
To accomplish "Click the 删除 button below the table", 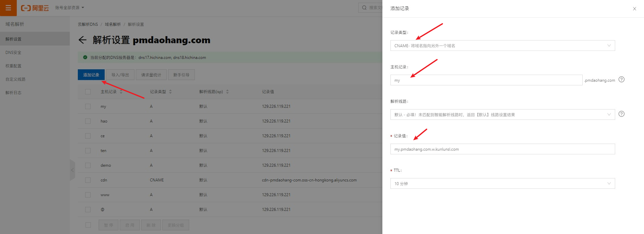I will tap(151, 225).
